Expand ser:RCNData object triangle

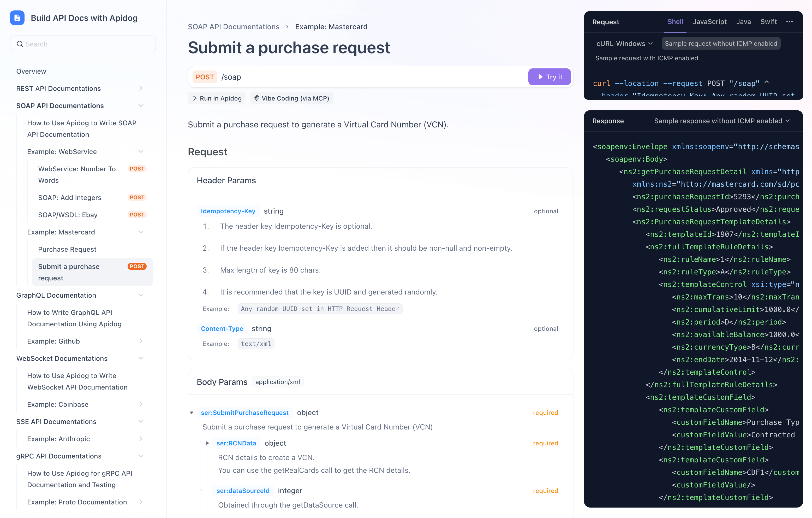[x=207, y=443]
